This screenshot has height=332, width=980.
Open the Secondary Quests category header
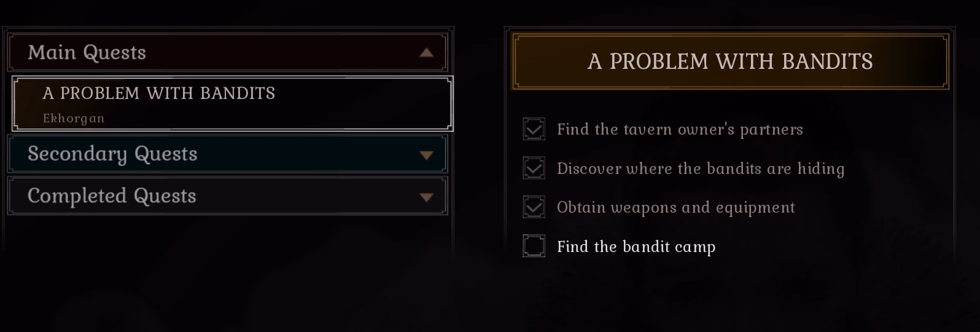click(x=112, y=154)
